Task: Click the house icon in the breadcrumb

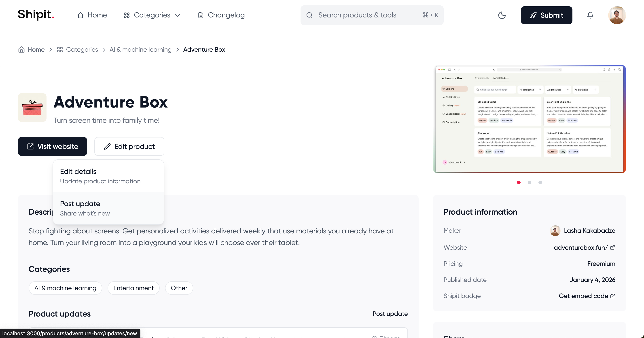Action: coord(21,49)
